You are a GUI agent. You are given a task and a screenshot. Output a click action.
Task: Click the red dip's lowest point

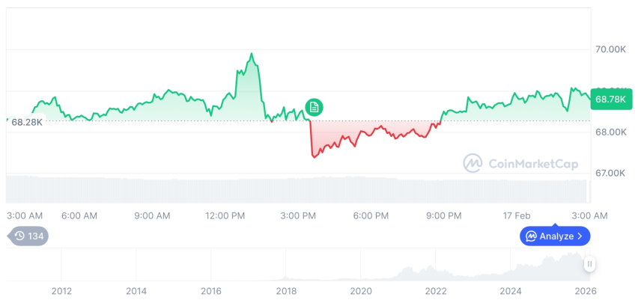pos(314,157)
